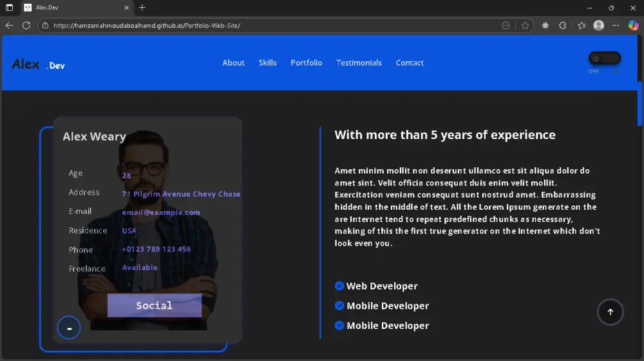Go to About section
Image resolution: width=644 pixels, height=361 pixels.
233,63
